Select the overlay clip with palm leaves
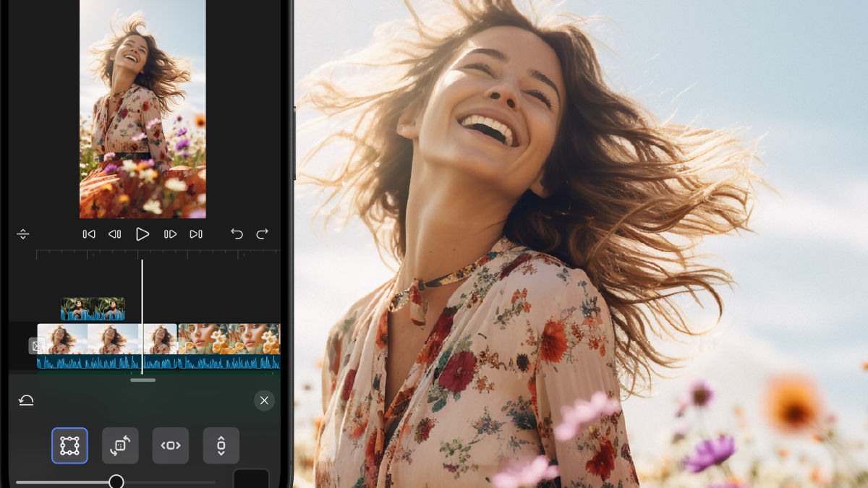Image resolution: width=868 pixels, height=488 pixels. coord(93,309)
